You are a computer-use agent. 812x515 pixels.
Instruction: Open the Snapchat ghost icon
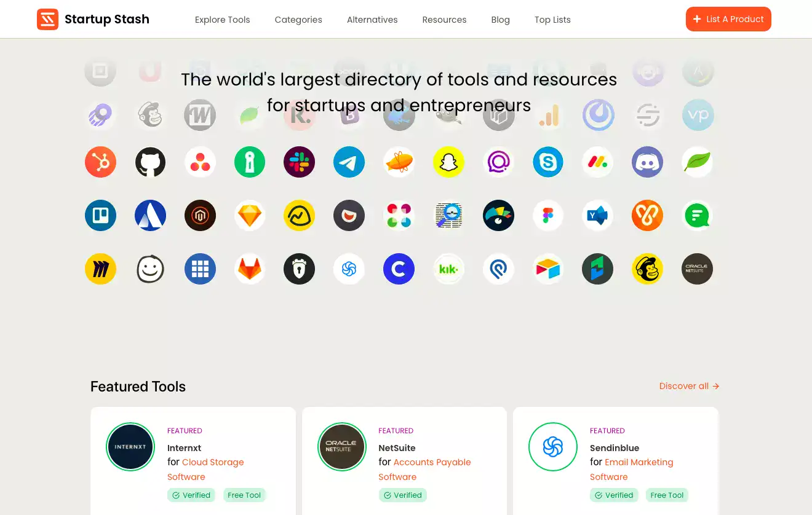click(x=448, y=162)
